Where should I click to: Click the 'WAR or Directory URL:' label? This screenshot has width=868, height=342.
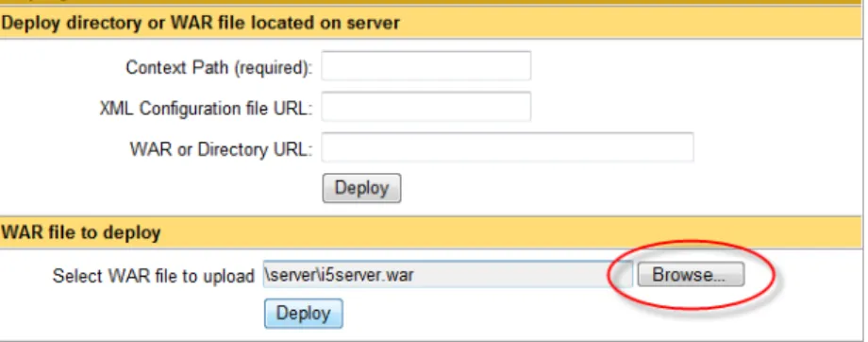pyautogui.click(x=222, y=149)
